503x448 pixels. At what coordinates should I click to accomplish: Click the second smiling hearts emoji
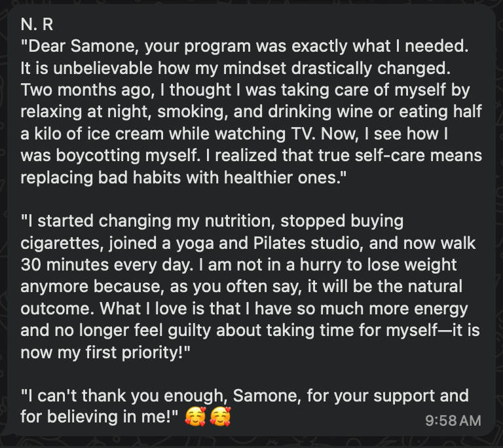point(220,417)
